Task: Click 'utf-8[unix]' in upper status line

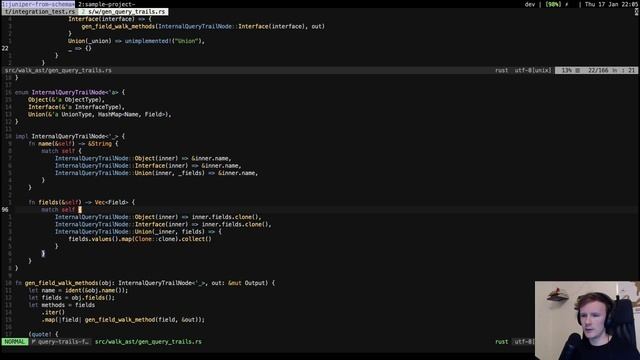Action: tap(533, 70)
